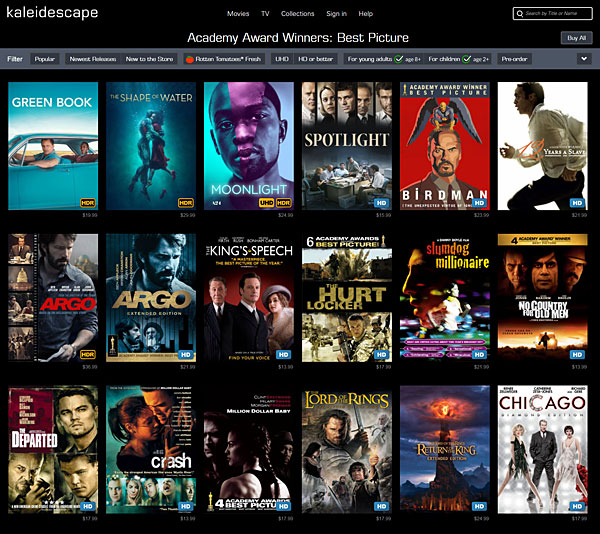Click the kaleidescape logo link
This screenshot has height=534, width=600.
52,13
